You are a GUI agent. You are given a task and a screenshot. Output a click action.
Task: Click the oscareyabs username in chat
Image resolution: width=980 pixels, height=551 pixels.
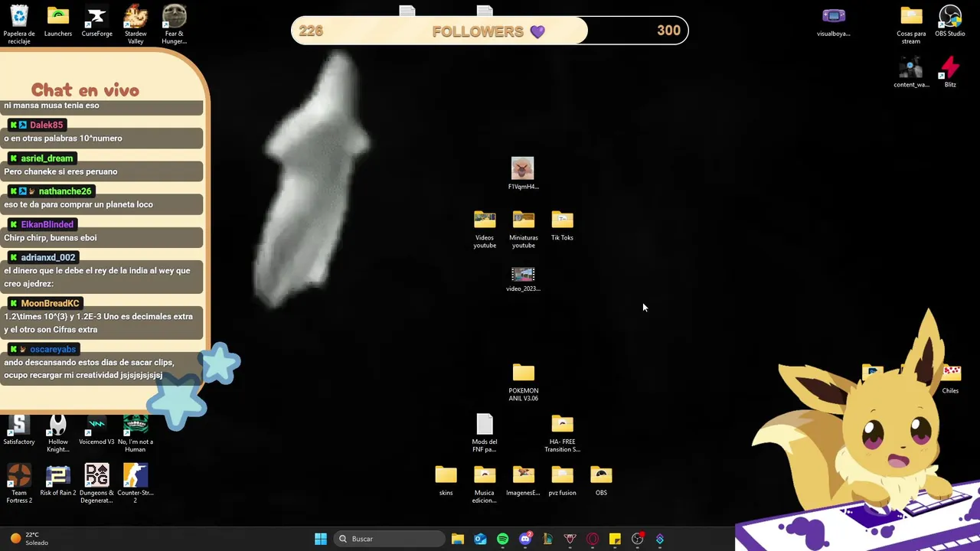pos(53,349)
